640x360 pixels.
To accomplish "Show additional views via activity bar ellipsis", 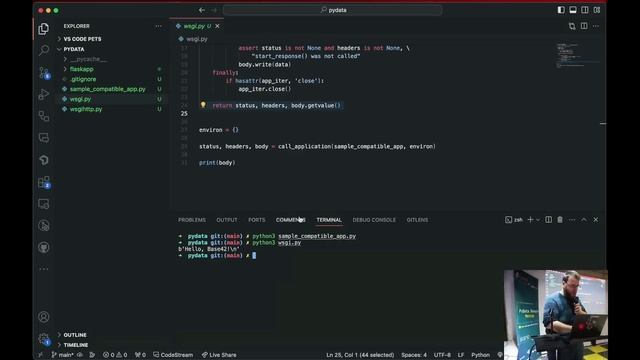I will click(44, 269).
